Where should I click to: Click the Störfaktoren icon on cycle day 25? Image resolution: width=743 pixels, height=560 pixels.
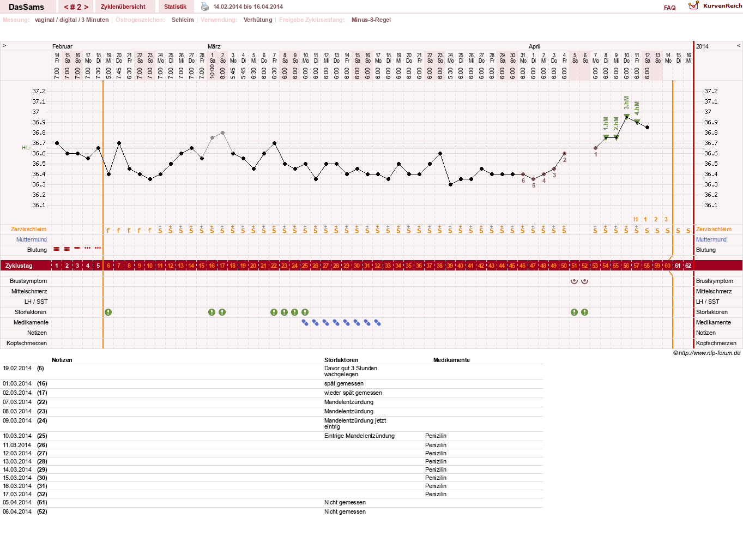305,312
